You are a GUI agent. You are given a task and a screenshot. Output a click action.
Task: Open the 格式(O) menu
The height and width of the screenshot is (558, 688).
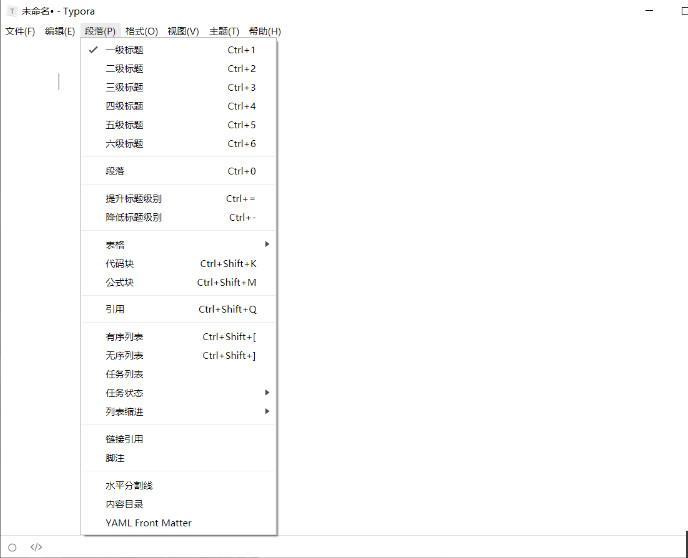141,31
